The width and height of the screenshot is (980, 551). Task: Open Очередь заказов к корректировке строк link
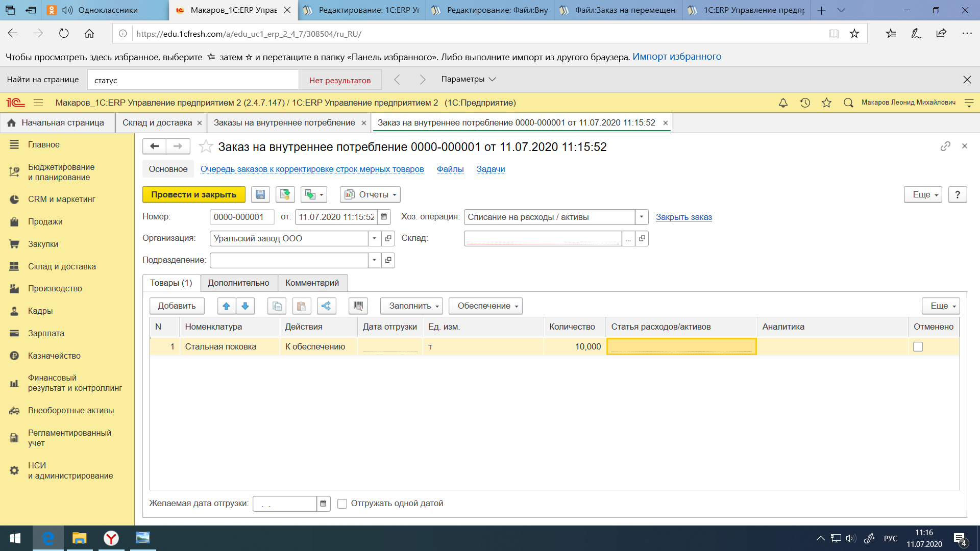[312, 169]
